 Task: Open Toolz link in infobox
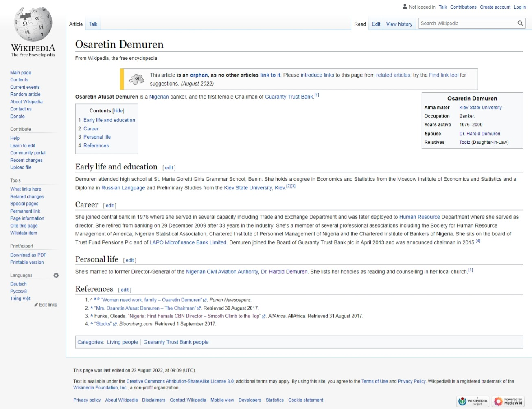tap(464, 143)
